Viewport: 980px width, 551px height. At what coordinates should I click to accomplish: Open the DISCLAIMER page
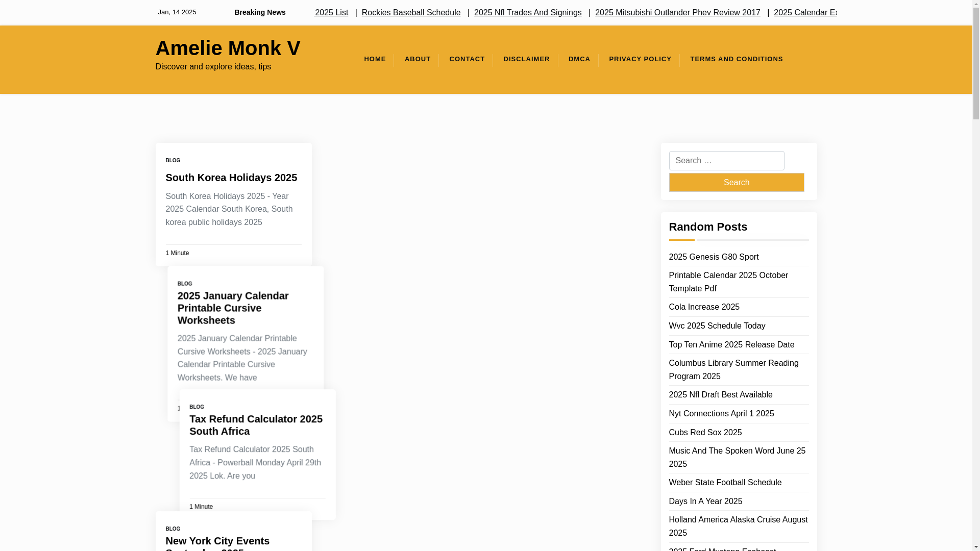coord(526,59)
